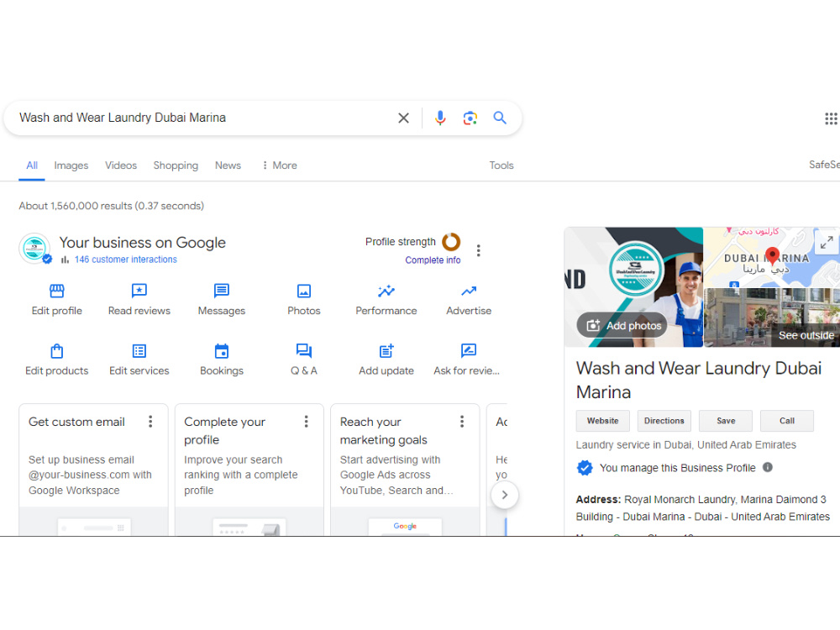
Task: Open the Complete your profile card
Action: pos(249,469)
